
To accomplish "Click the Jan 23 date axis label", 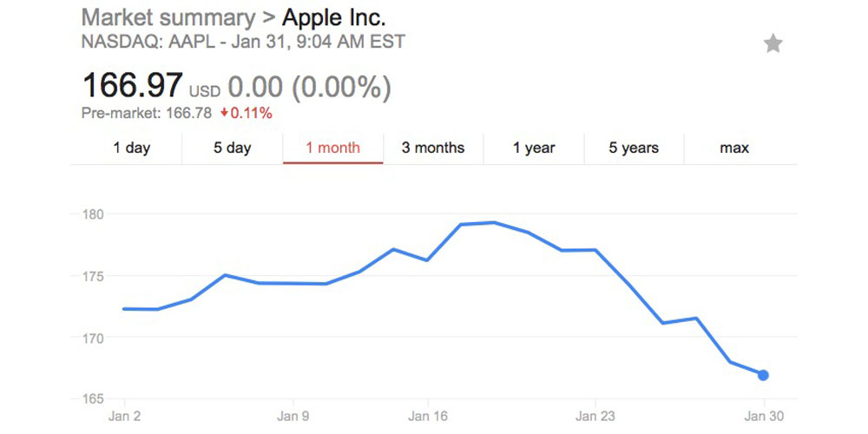I will (595, 415).
